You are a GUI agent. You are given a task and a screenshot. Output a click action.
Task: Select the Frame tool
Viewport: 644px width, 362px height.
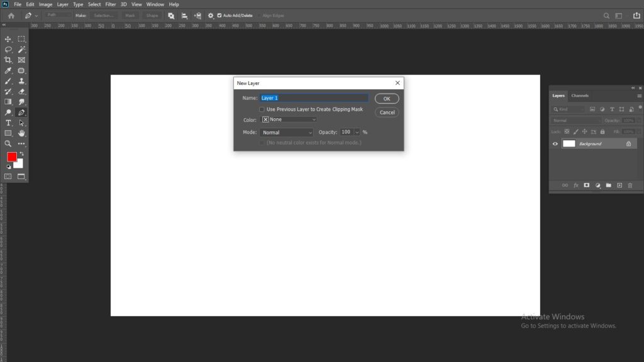(21, 60)
